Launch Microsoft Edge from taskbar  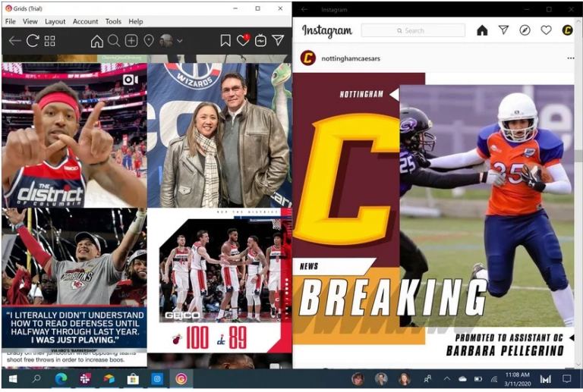[61, 379]
